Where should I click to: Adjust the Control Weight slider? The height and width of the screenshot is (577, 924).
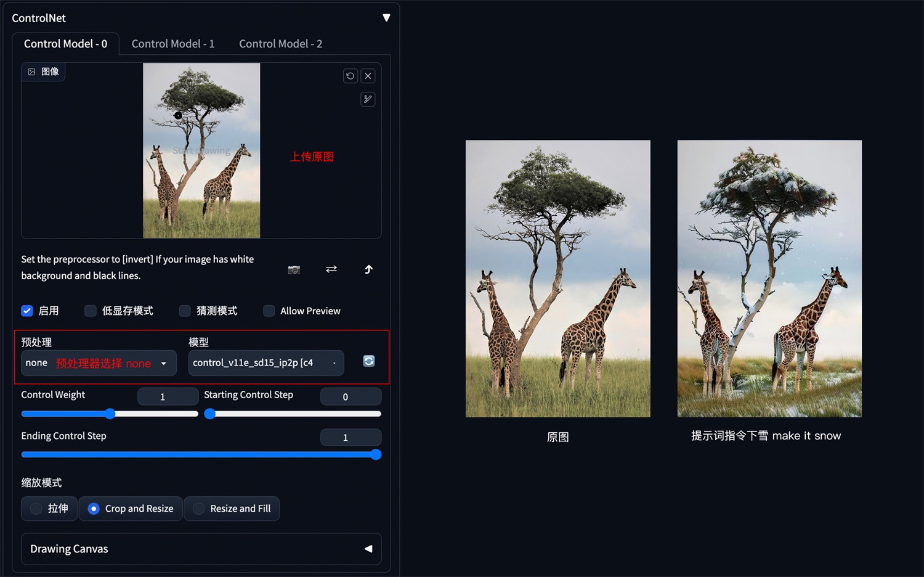coord(110,414)
